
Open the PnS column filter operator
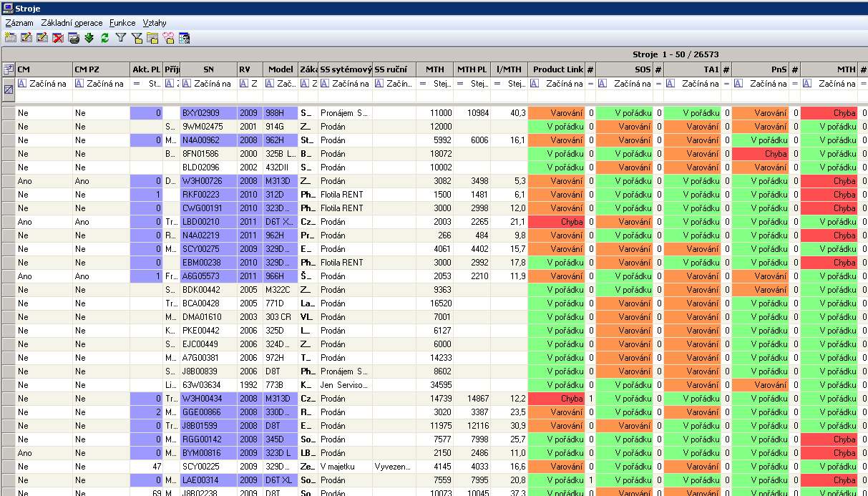tap(738, 84)
